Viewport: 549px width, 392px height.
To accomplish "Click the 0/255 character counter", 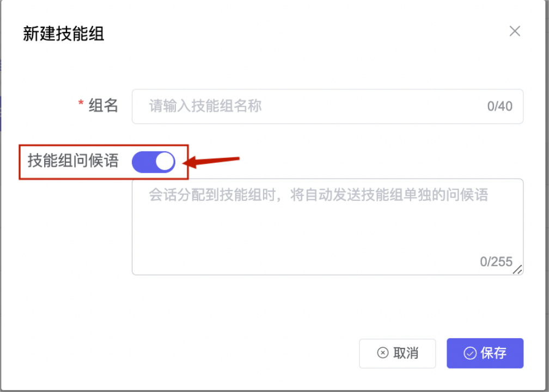I will point(496,261).
